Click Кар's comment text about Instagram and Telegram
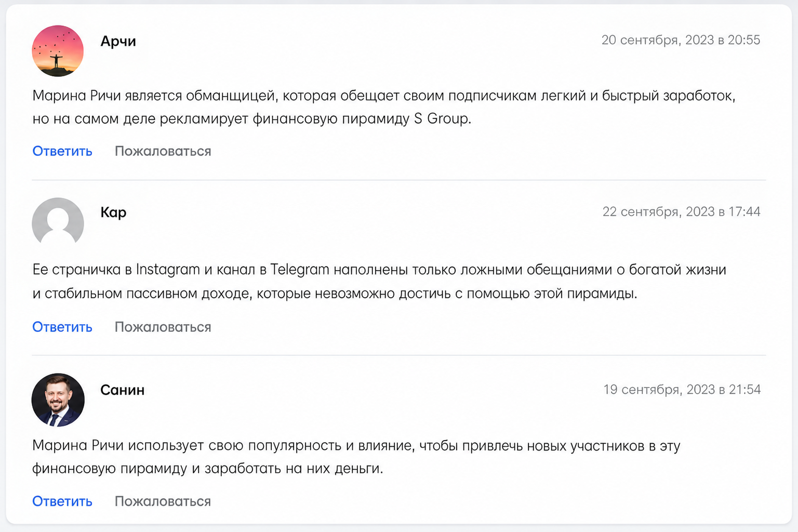 click(x=379, y=282)
